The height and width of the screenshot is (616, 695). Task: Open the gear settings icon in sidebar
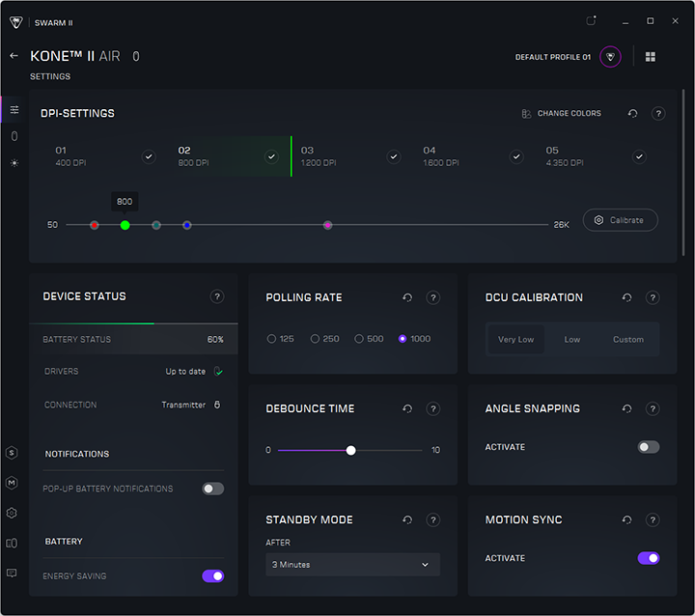[12, 513]
